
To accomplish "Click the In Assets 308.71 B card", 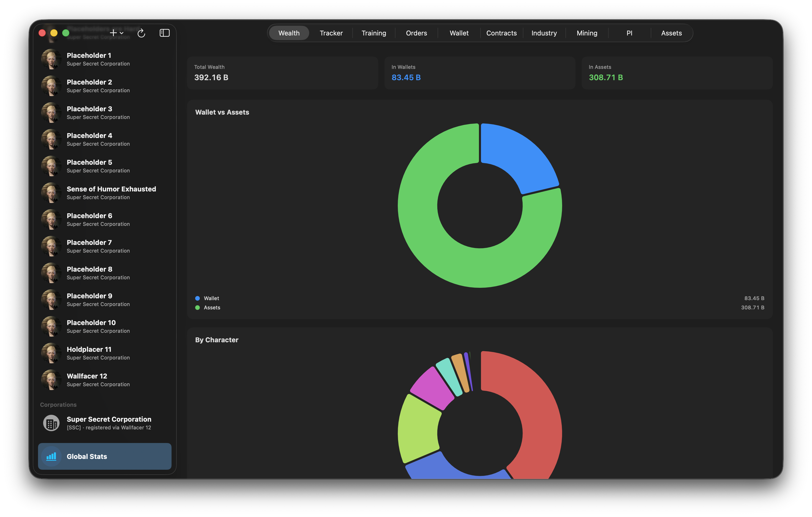I will [677, 73].
